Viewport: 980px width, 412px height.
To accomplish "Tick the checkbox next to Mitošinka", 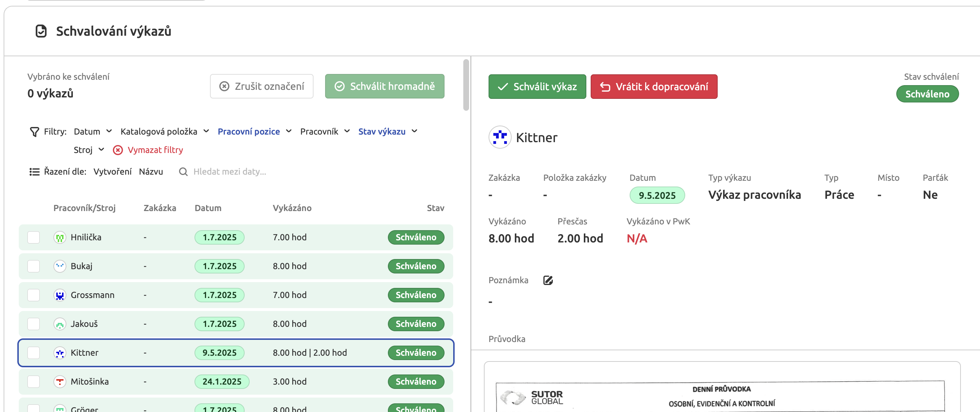I will coord(34,382).
